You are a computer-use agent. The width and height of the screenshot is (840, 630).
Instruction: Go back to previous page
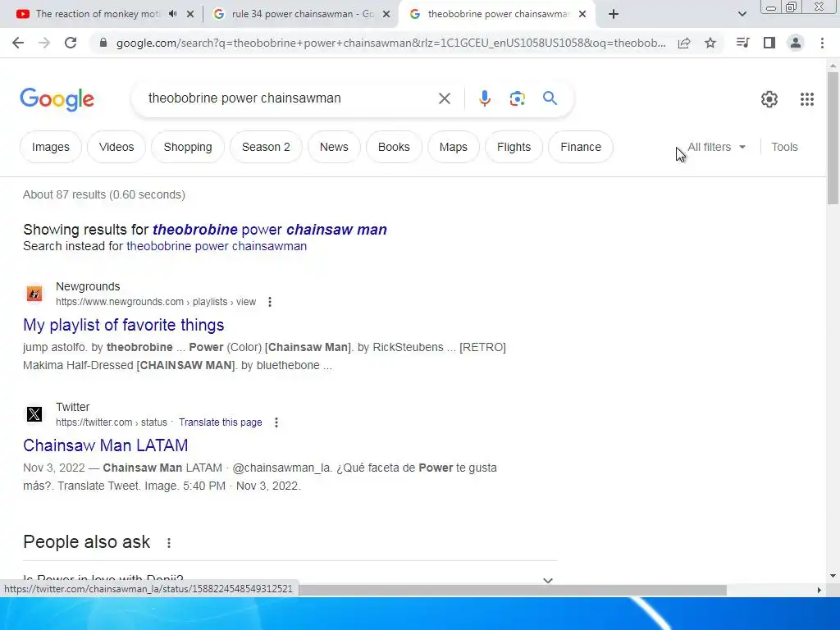click(18, 43)
